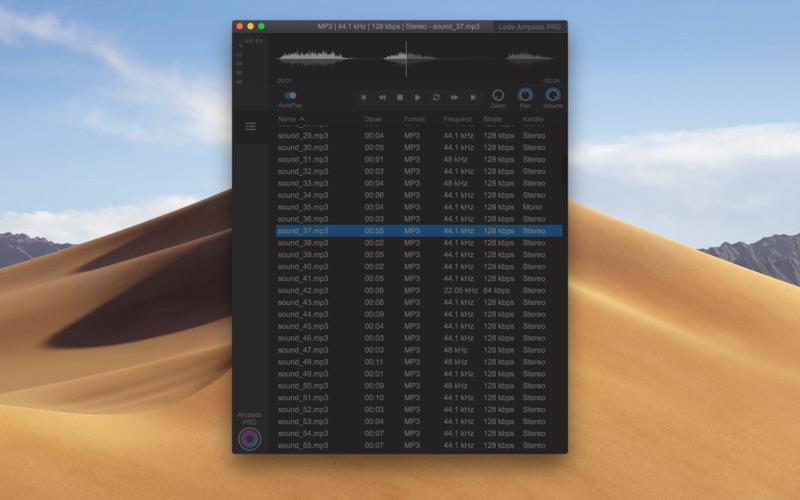Image resolution: width=800 pixels, height=500 pixels.
Task: Skip to the next track
Action: [x=473, y=97]
